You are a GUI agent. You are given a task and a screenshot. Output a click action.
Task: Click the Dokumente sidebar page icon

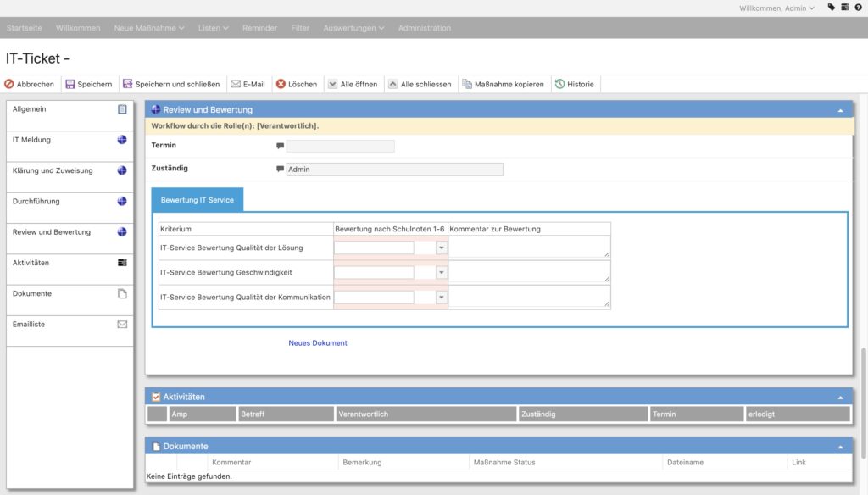[x=122, y=293]
